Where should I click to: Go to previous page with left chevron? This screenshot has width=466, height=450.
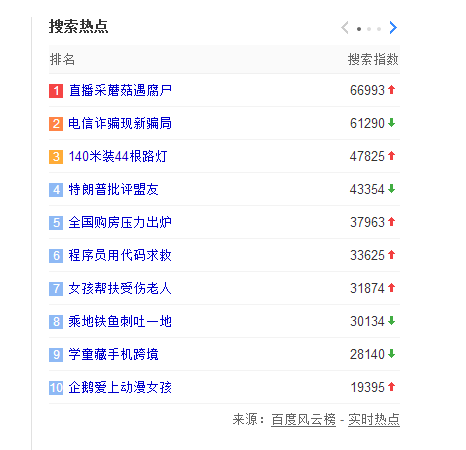(345, 28)
